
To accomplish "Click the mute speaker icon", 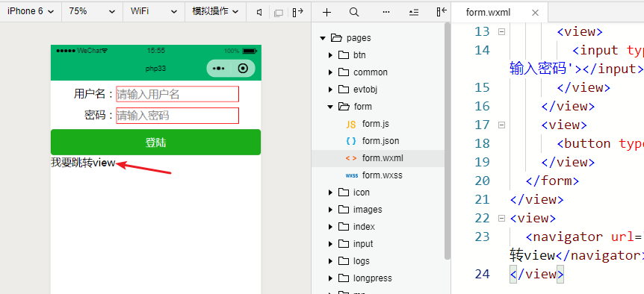I will point(259,12).
